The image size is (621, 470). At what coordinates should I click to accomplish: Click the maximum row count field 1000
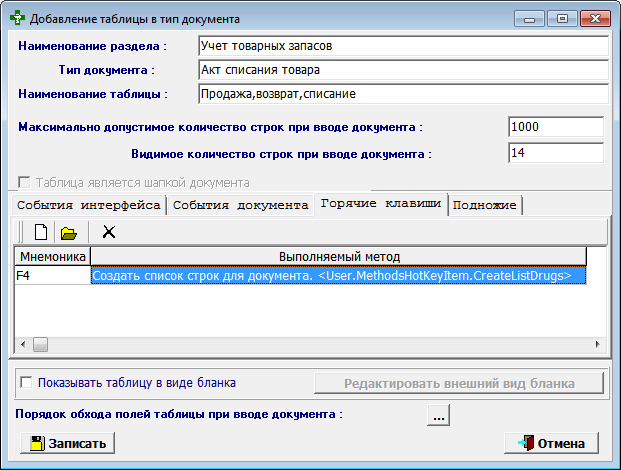(x=555, y=128)
